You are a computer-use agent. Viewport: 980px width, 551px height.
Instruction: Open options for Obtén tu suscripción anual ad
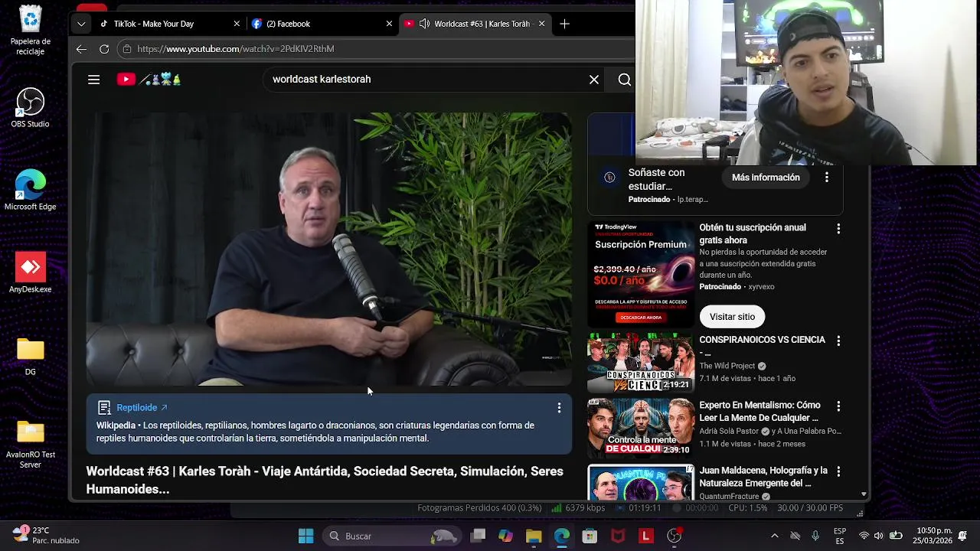[x=838, y=229]
